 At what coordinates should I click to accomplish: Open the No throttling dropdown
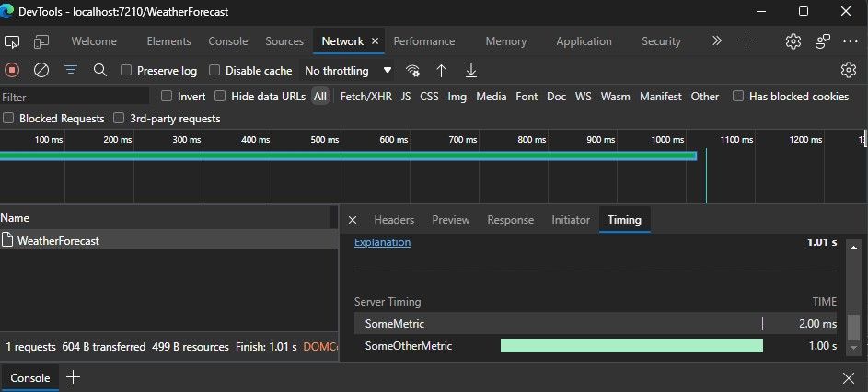pyautogui.click(x=348, y=70)
